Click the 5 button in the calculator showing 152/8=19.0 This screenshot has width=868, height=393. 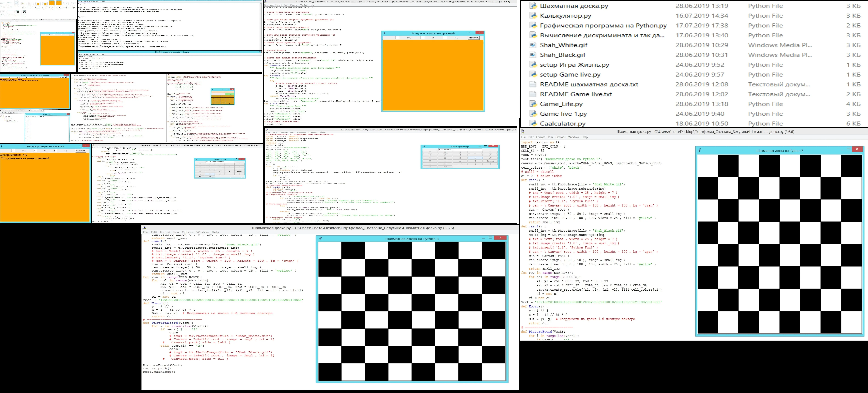pyautogui.click(x=445, y=155)
